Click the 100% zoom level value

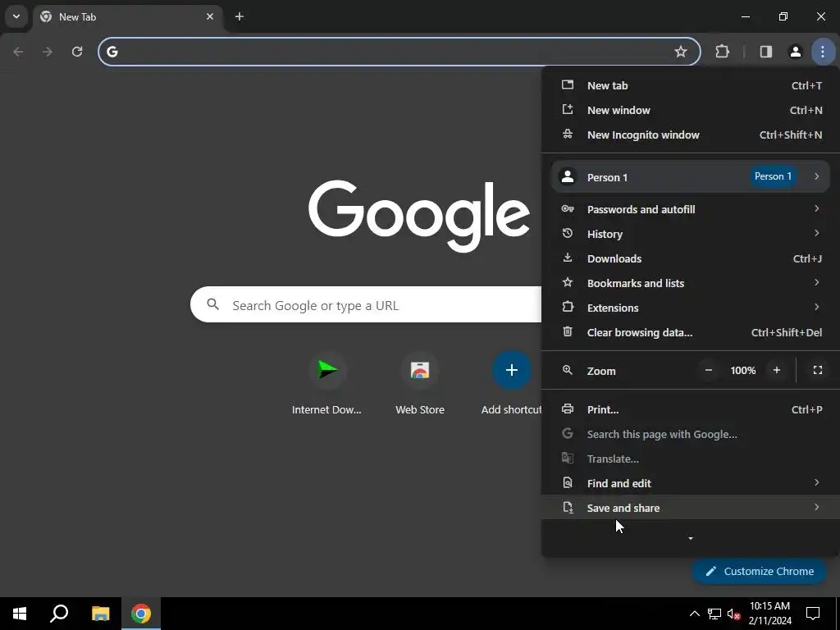743,370
